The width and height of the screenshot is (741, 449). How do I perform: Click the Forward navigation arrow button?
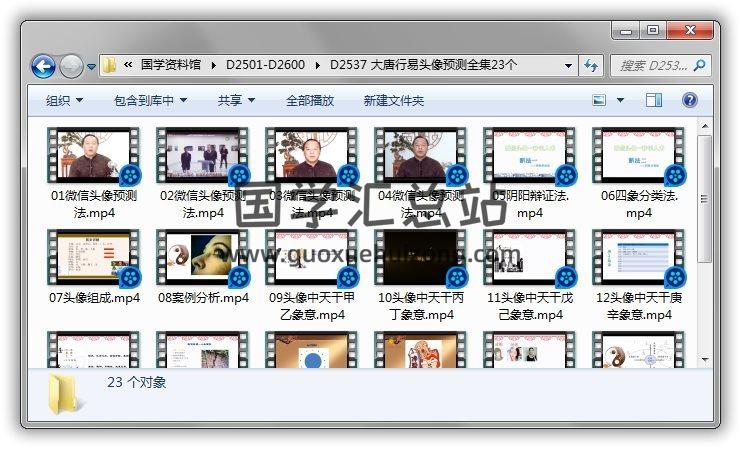tap(71, 67)
